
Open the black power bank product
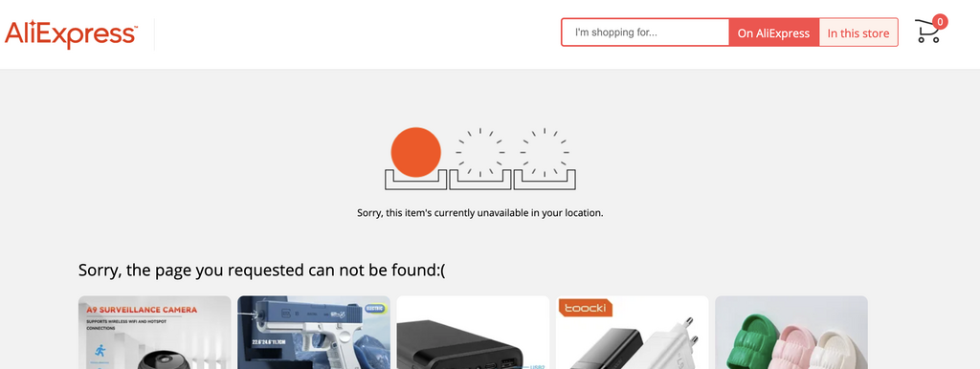[473, 333]
